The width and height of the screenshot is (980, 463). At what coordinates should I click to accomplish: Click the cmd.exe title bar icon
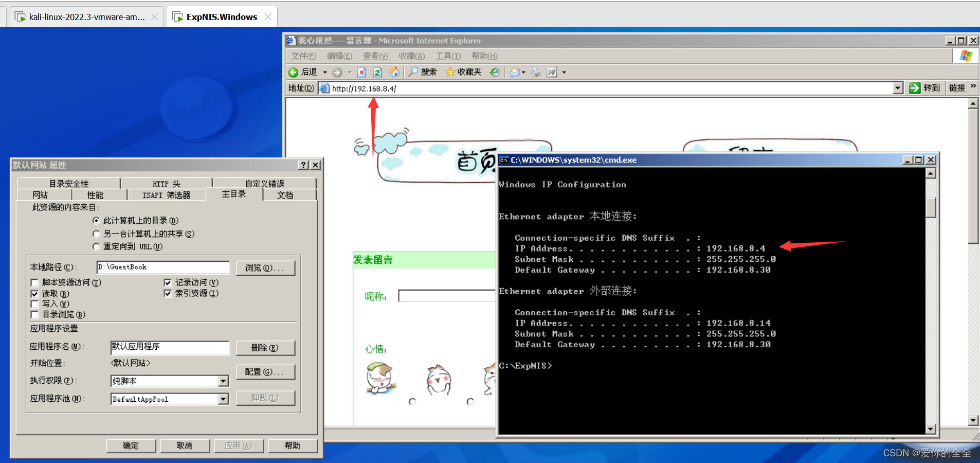coord(504,160)
